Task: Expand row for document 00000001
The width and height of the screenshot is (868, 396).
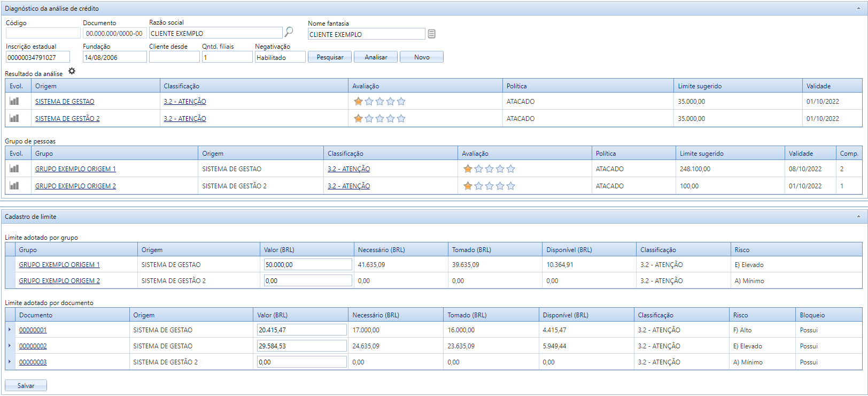Action: [10, 330]
